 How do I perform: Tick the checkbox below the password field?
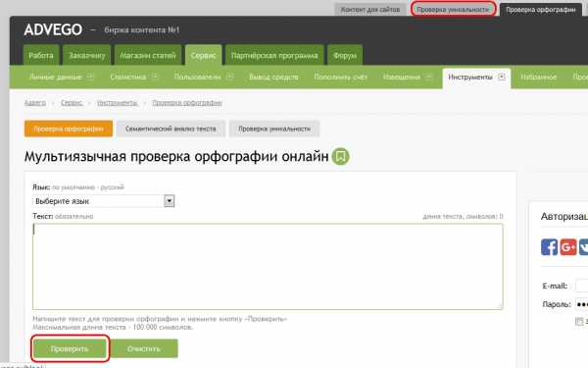pos(579,321)
